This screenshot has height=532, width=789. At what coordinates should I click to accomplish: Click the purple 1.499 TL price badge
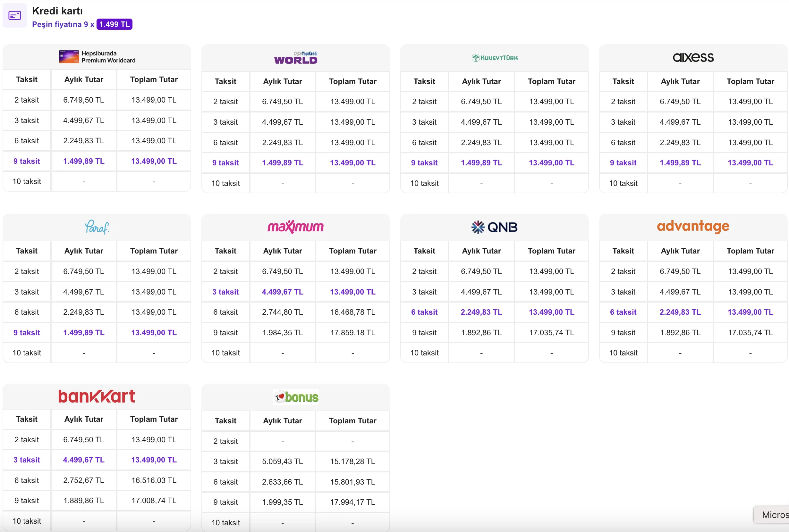[115, 24]
